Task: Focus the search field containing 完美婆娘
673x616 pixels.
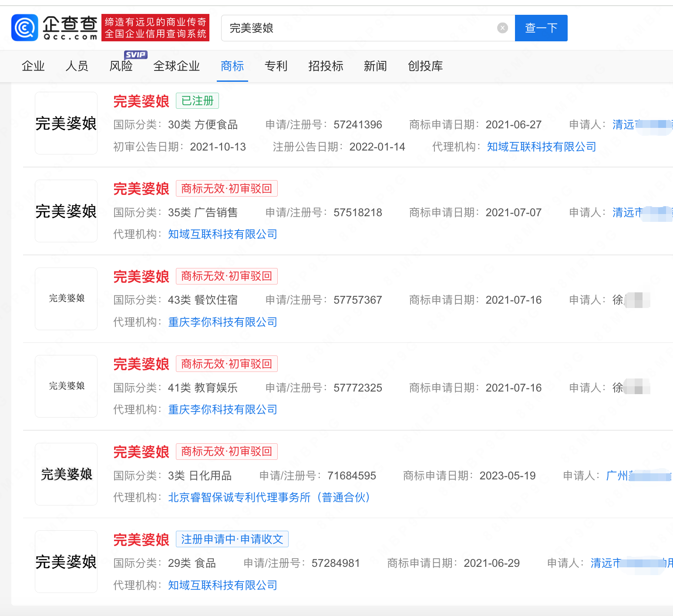Action: pos(368,28)
